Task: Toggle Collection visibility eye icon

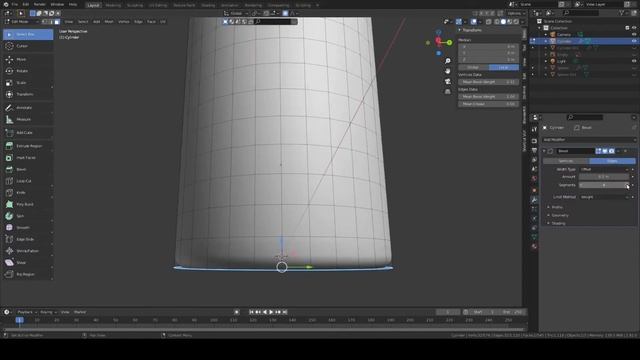Action: [634, 28]
